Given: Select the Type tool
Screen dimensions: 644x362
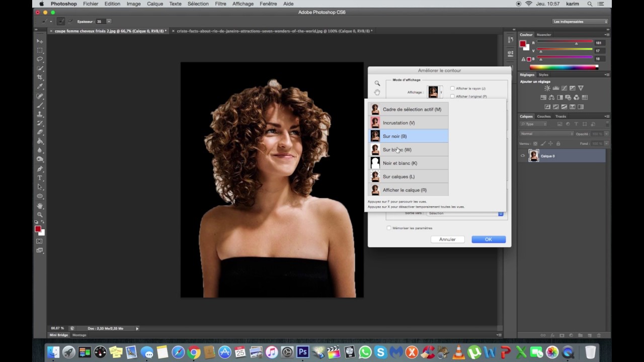Looking at the screenshot, I should pos(40,178).
